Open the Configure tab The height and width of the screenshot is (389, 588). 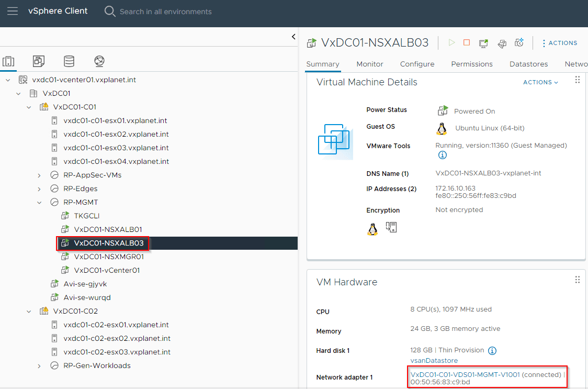(417, 64)
